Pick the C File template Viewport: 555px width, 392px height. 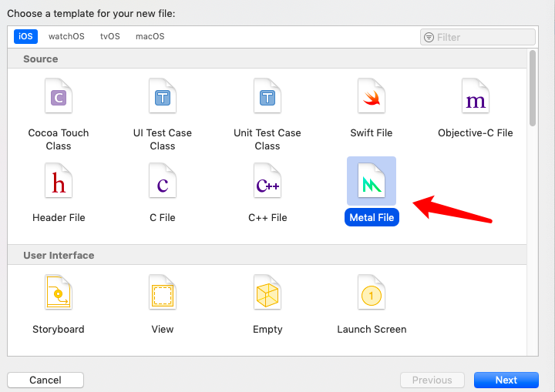coord(163,183)
